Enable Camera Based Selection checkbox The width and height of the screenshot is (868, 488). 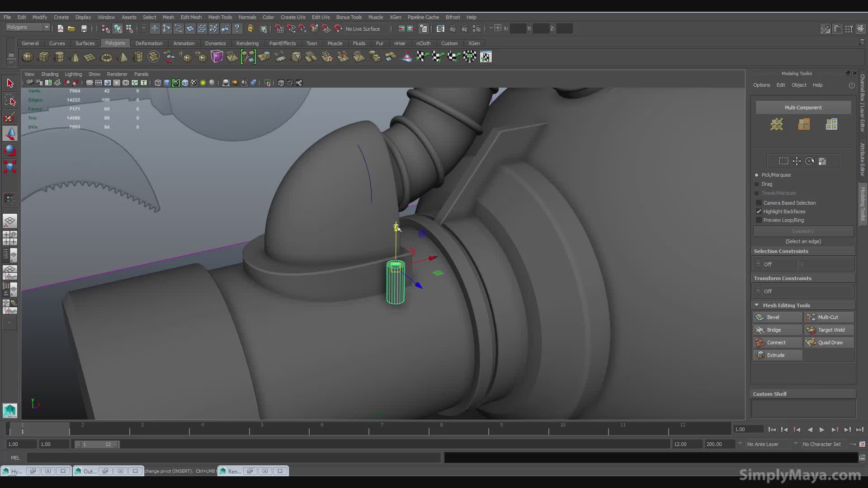[759, 203]
